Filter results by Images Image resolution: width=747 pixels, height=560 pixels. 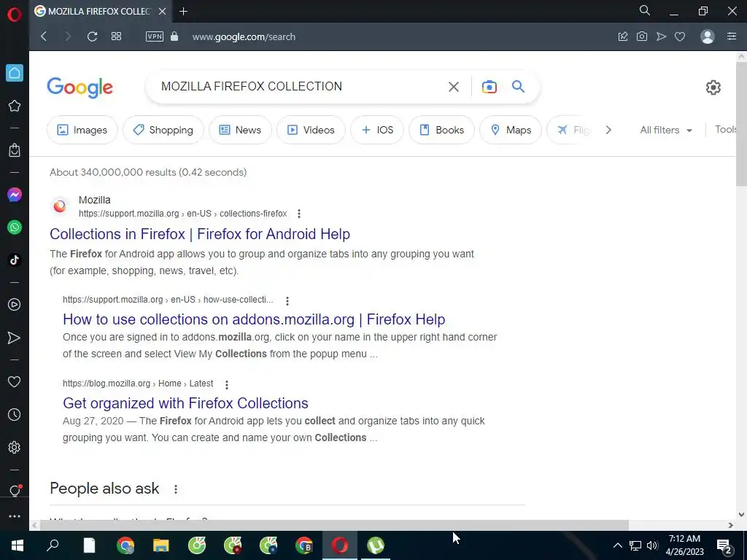[82, 130]
